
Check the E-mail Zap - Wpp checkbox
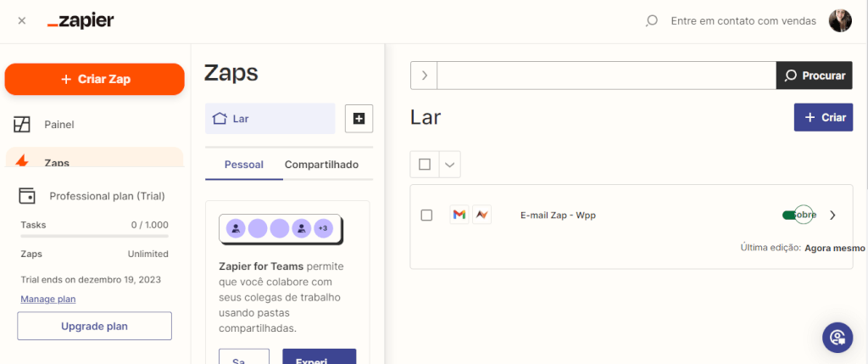coord(427,215)
